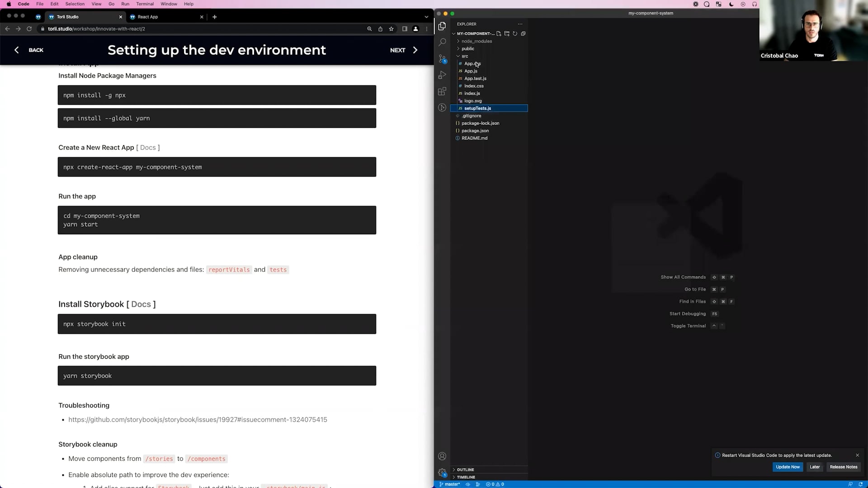
Task: Go to the NEXT workshop page
Action: pyautogui.click(x=404, y=50)
